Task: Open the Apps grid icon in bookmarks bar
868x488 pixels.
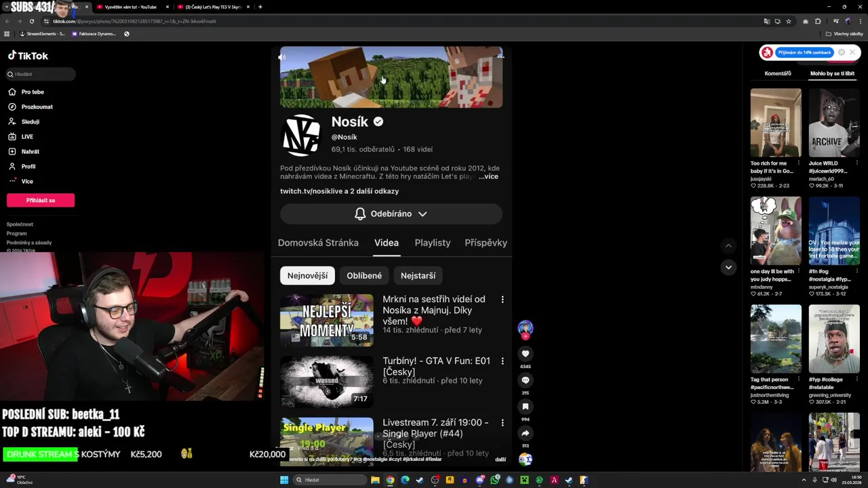Action: click(x=7, y=33)
